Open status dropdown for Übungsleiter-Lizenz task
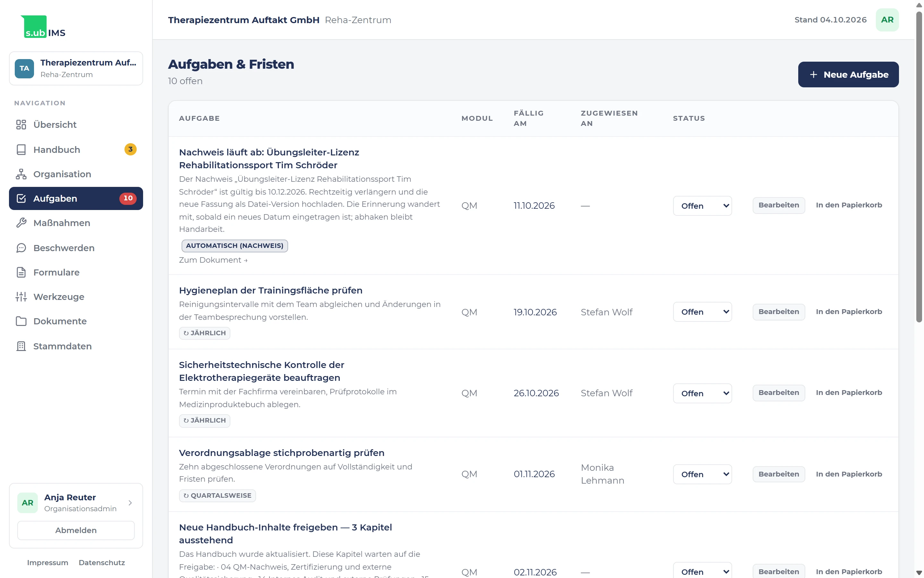The height and width of the screenshot is (578, 924). pos(702,206)
